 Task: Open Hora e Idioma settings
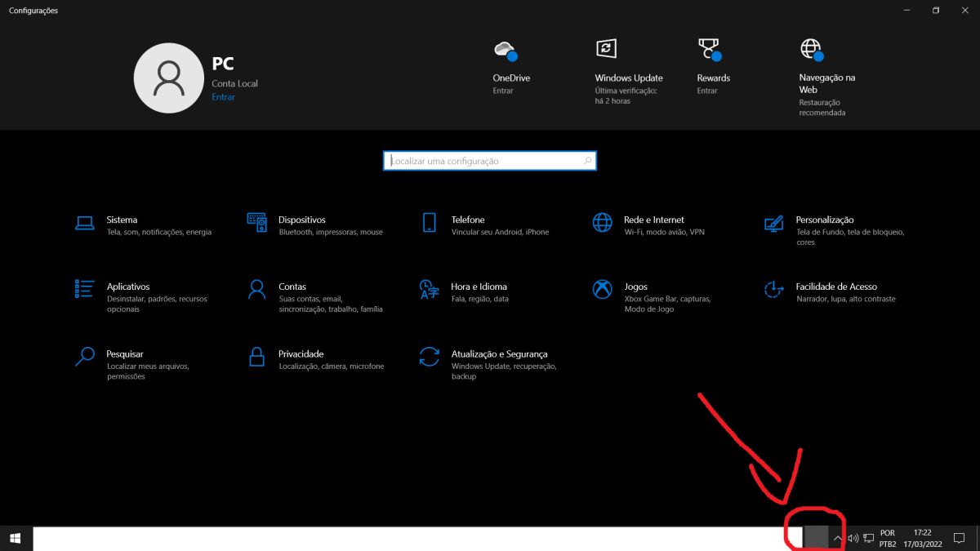click(464, 292)
